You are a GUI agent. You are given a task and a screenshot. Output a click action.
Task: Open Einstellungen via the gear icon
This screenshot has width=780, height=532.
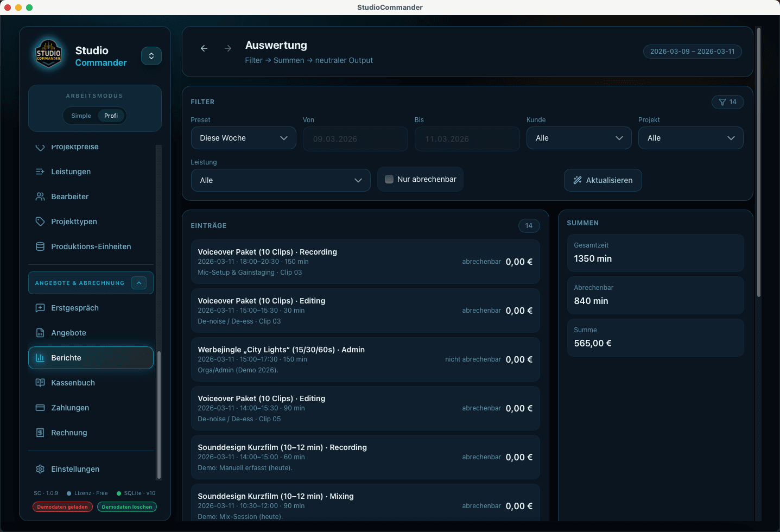40,469
